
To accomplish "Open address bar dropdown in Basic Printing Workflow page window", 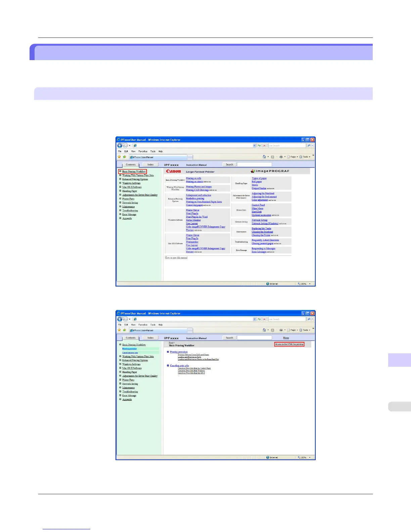I will point(255,319).
